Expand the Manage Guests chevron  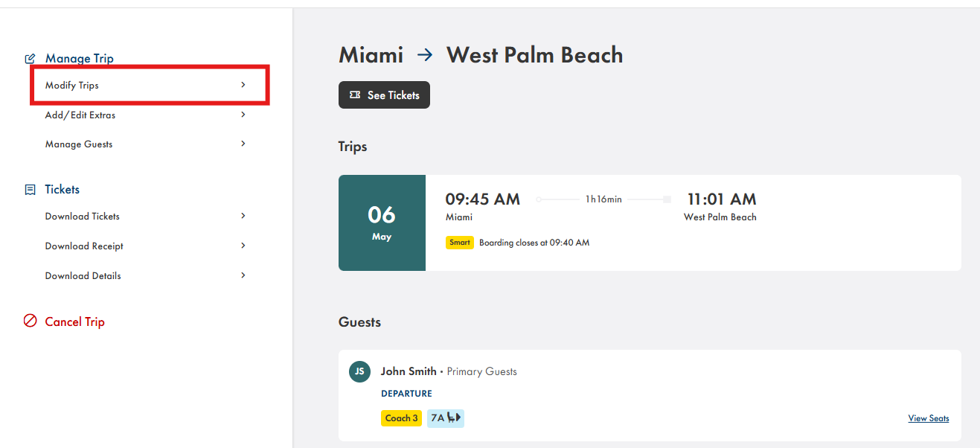click(x=243, y=144)
